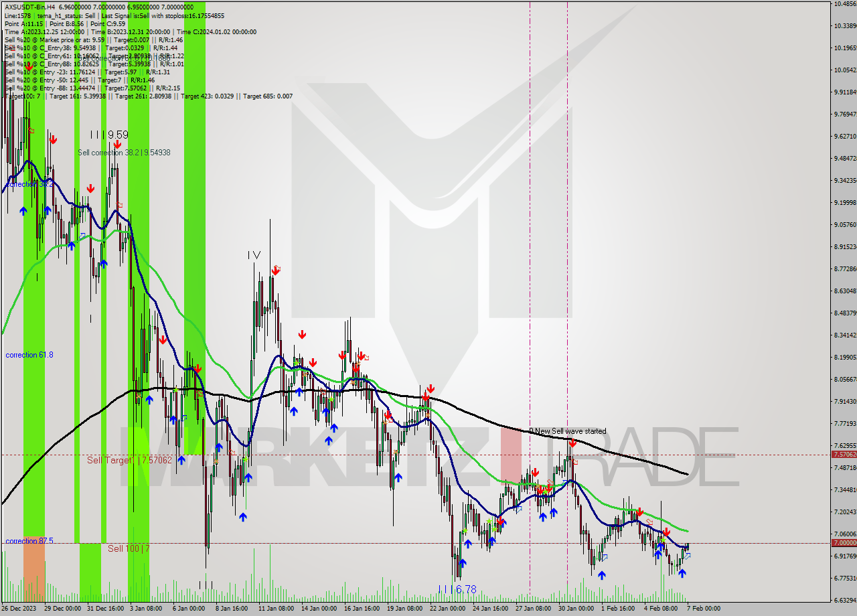
Task: Click the '22 Jan 00:00' time label
Action: (448, 609)
